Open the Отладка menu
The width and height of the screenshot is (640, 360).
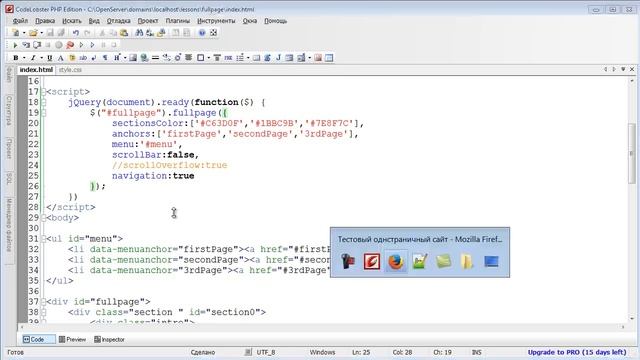coord(118,21)
